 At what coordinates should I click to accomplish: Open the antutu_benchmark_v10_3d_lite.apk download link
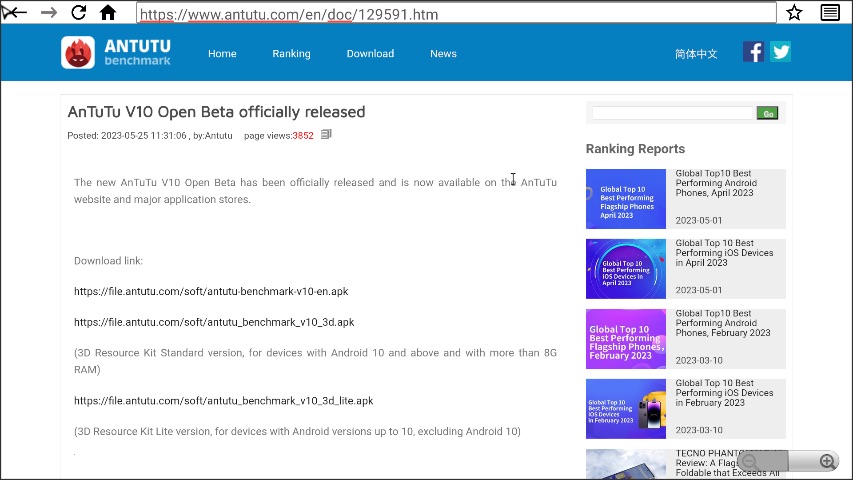tap(224, 401)
